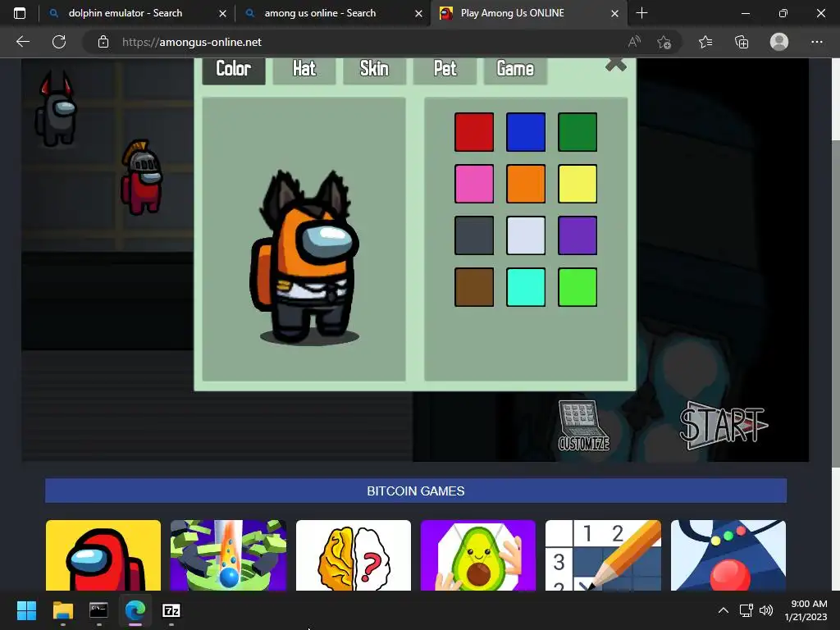Go back to the previous page
This screenshot has height=630, width=840.
pos(22,42)
